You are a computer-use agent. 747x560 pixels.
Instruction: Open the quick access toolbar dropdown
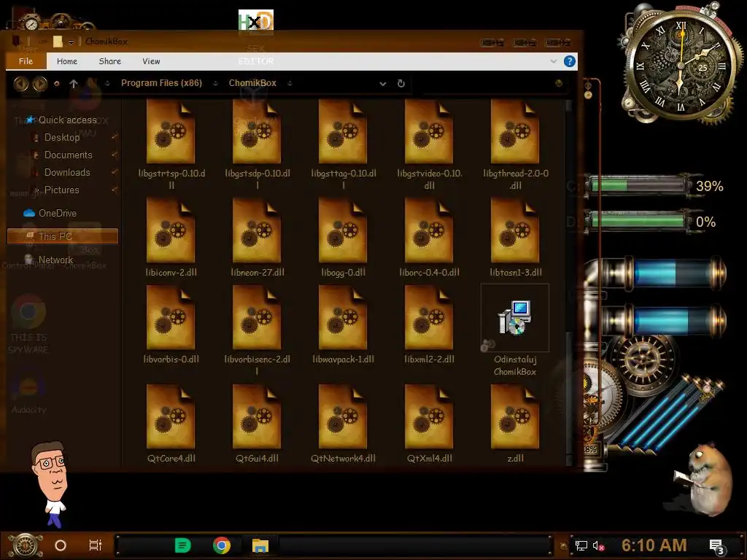point(71,42)
